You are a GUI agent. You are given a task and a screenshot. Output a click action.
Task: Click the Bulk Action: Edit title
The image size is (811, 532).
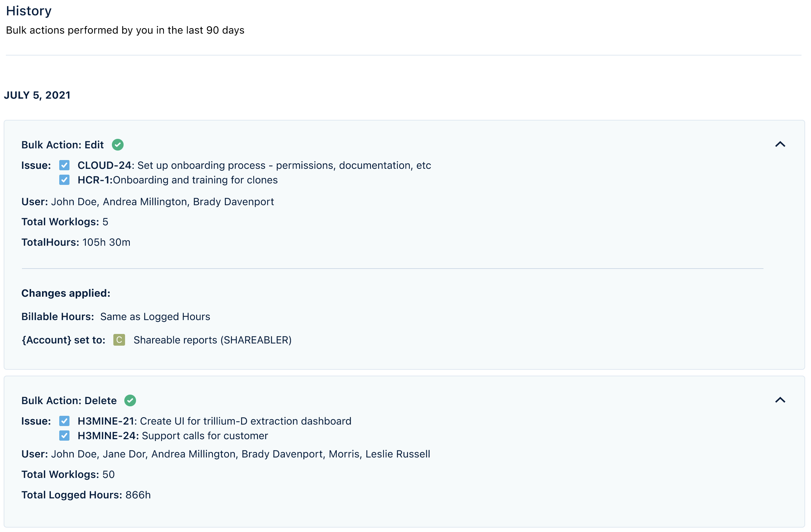tap(63, 145)
